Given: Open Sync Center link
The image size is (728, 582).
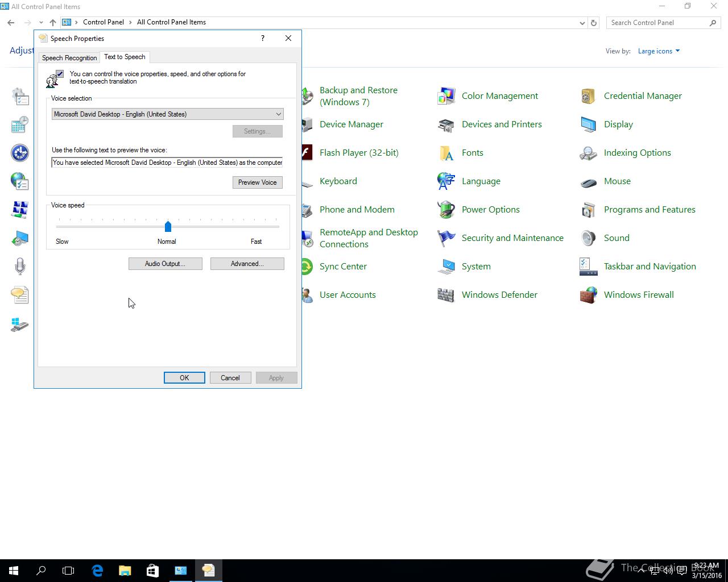Looking at the screenshot, I should [x=343, y=266].
